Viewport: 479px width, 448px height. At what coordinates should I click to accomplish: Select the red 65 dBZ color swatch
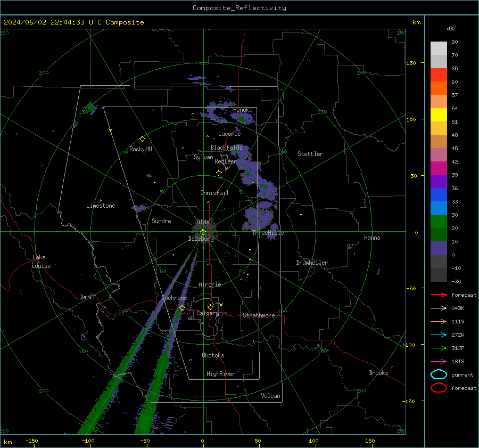tap(439, 75)
